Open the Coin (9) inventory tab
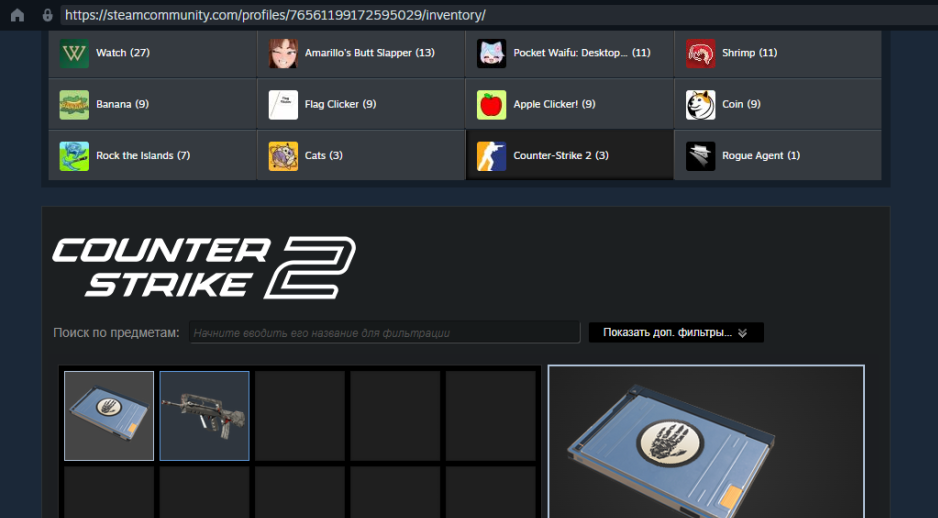938x518 pixels. [x=778, y=104]
